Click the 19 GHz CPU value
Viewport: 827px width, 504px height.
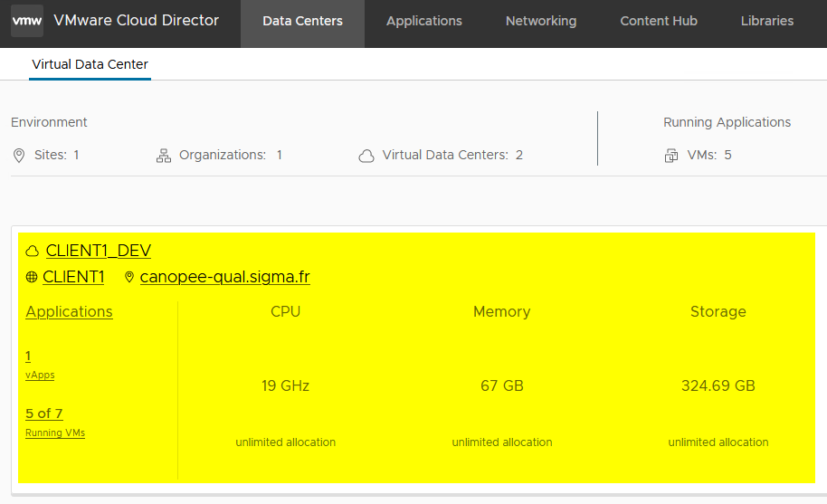(x=285, y=385)
